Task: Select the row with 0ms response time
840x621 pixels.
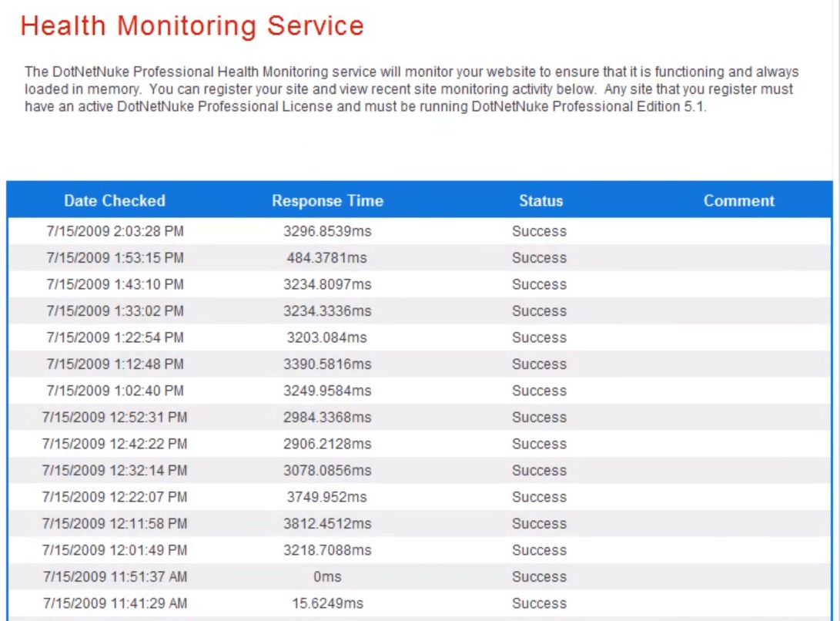Action: (327, 576)
